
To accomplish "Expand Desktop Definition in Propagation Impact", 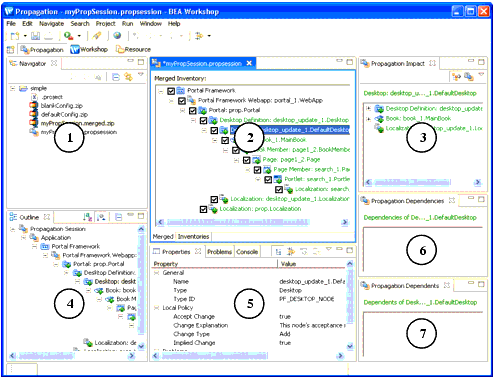I will (368, 108).
